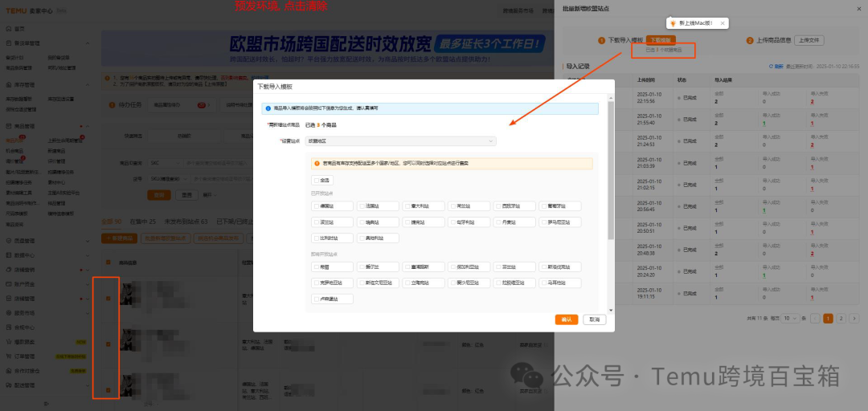Image resolution: width=868 pixels, height=411 pixels.
Task: Switch to the 未发布到站点 63 tab
Action: coord(186,222)
